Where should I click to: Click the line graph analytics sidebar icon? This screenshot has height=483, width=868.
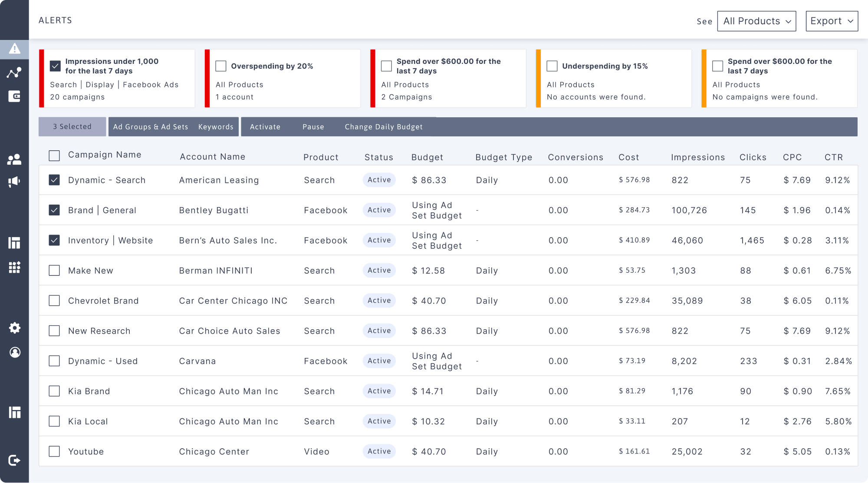14,73
